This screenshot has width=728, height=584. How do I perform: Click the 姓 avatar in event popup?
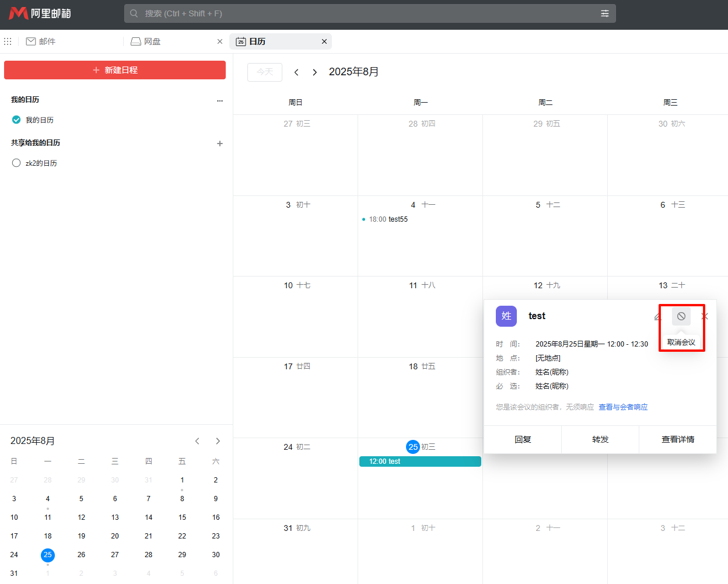(x=506, y=316)
